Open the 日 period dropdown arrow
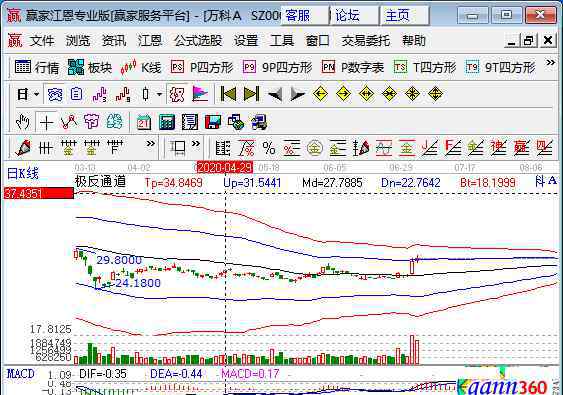This screenshot has height=395, width=563. point(37,94)
